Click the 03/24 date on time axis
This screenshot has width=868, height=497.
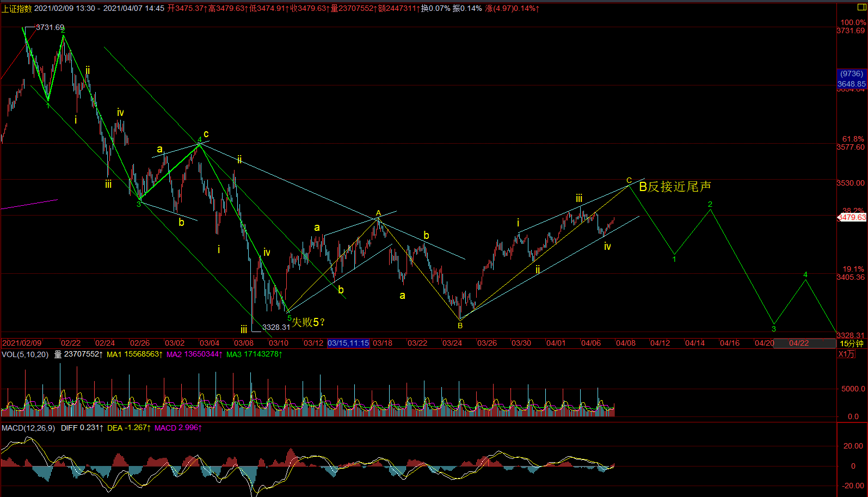(x=452, y=343)
